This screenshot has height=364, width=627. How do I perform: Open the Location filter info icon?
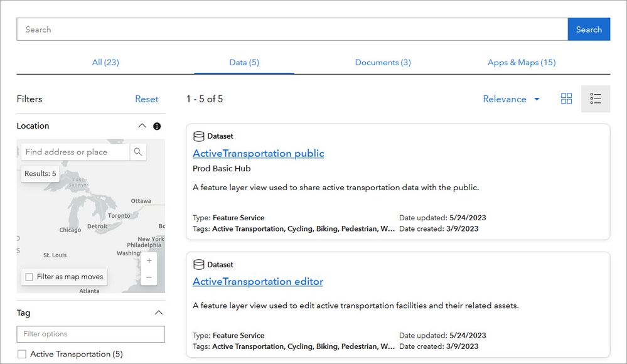(x=157, y=126)
